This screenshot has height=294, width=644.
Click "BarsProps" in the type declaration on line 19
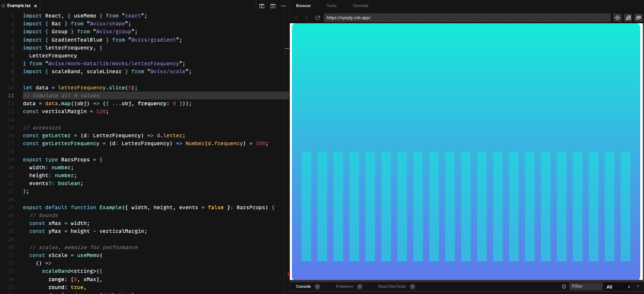75,160
